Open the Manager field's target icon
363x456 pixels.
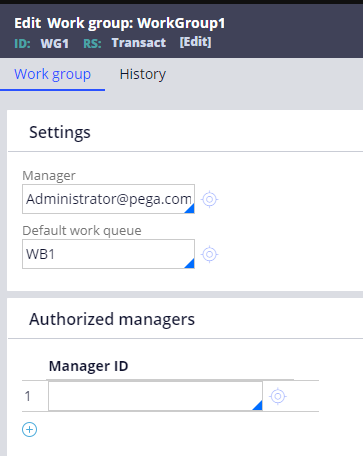click(209, 199)
